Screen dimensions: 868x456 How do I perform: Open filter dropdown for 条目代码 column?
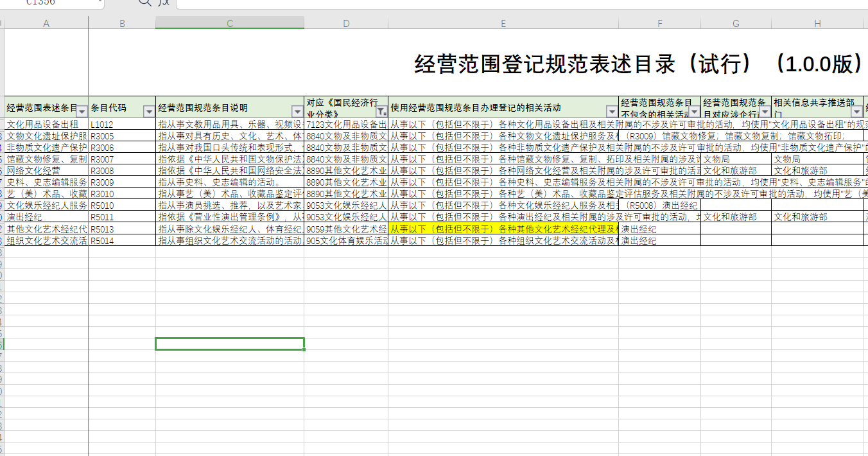tap(149, 112)
